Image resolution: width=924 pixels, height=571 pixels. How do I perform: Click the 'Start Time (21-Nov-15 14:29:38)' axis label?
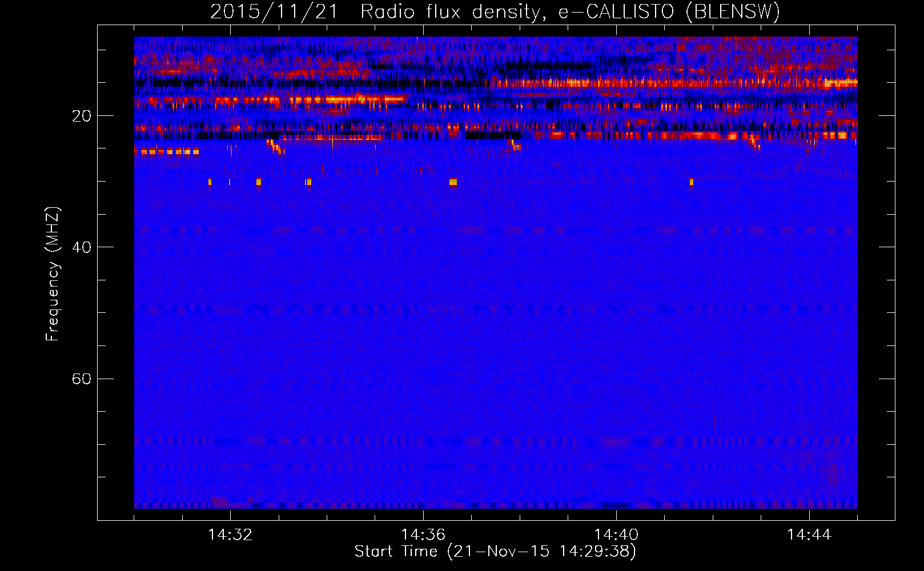coord(495,552)
